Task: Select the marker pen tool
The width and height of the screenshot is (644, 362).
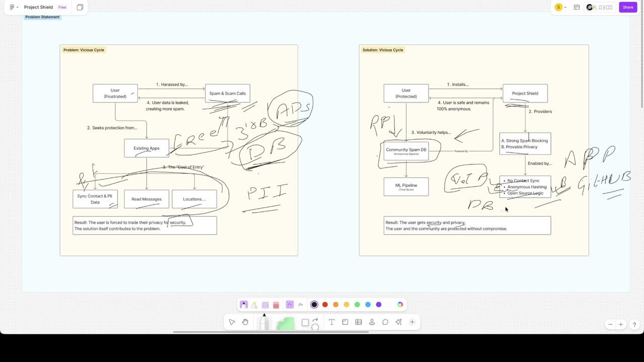Action: (x=244, y=304)
